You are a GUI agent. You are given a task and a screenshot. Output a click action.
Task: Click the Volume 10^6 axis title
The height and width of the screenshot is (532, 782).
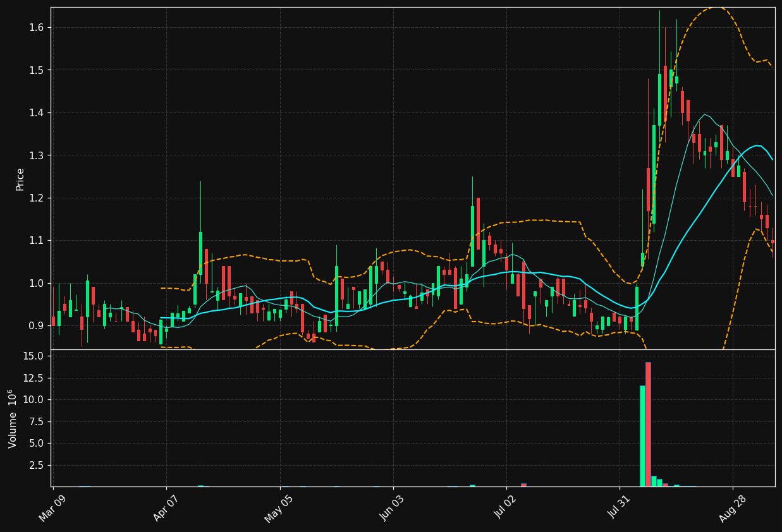pyautogui.click(x=13, y=418)
